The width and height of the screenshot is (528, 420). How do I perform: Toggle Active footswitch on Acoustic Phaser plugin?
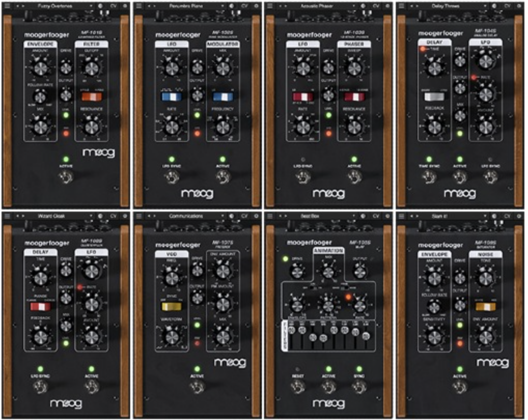354,177
